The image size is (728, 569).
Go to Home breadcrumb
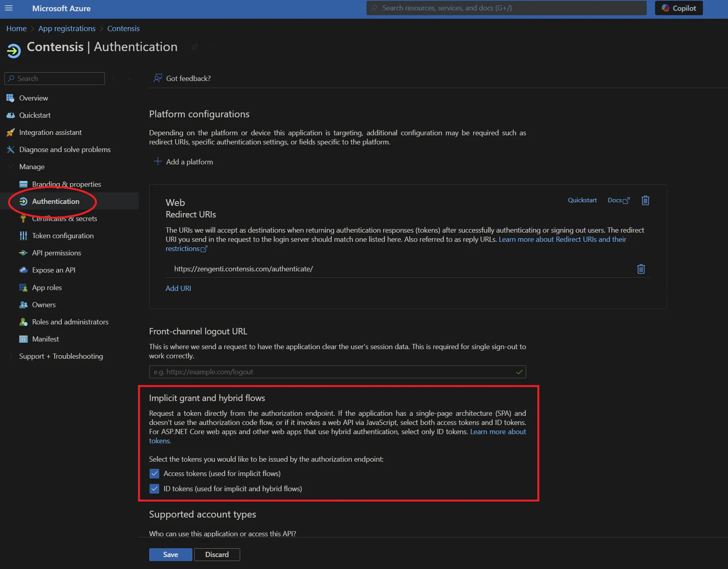[x=16, y=28]
